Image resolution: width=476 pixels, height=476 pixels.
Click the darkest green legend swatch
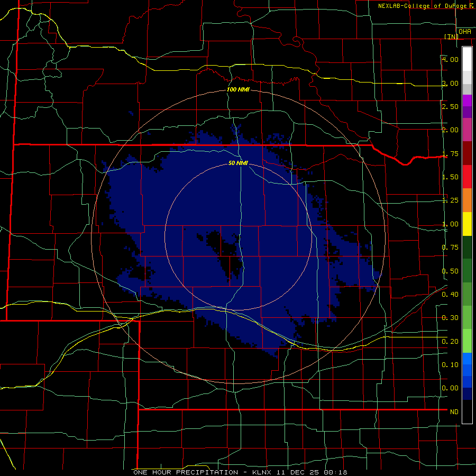click(x=467, y=247)
